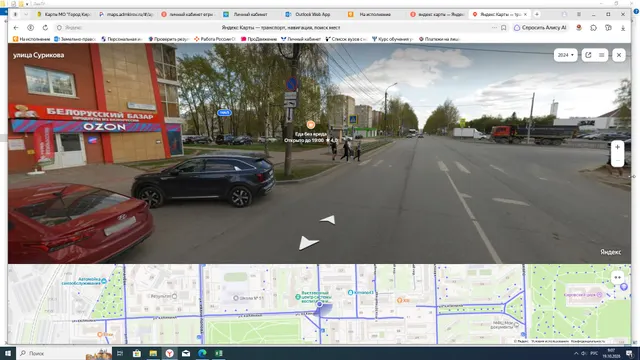
Task: Click the blue address label on the panorama
Action: click(224, 113)
